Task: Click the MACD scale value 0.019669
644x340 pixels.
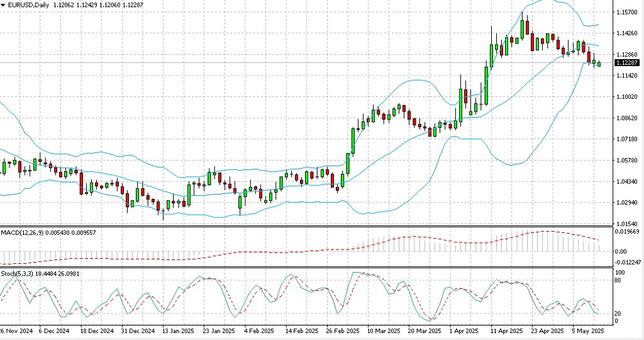Action: [x=627, y=232]
